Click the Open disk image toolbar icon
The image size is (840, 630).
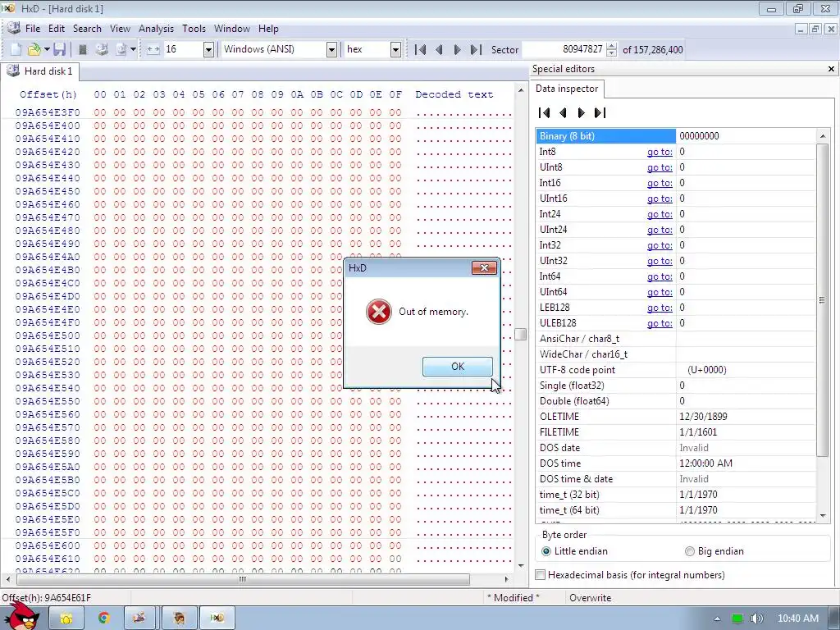121,50
